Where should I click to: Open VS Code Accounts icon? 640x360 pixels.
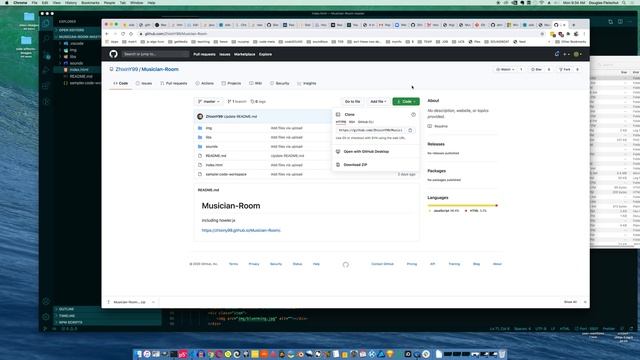coord(46,302)
